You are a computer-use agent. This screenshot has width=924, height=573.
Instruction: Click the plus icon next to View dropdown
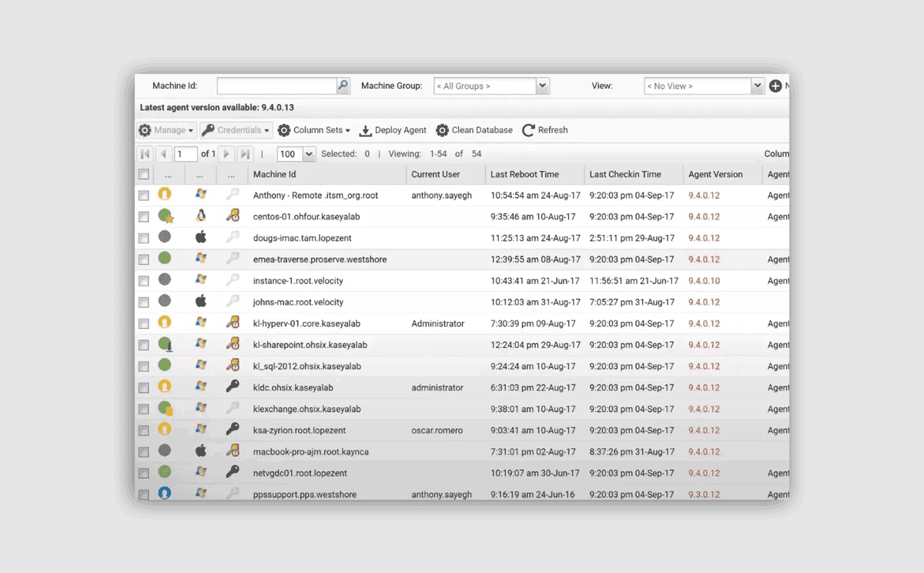click(775, 86)
